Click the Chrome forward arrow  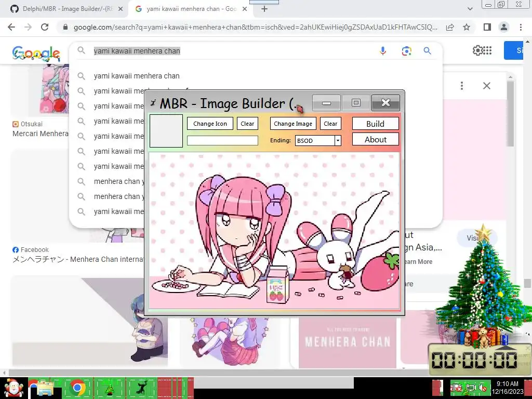(28, 27)
